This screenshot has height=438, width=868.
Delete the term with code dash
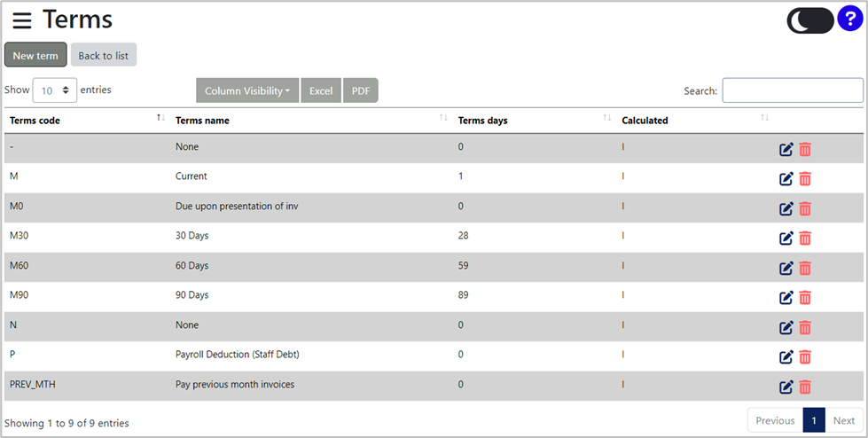click(805, 150)
